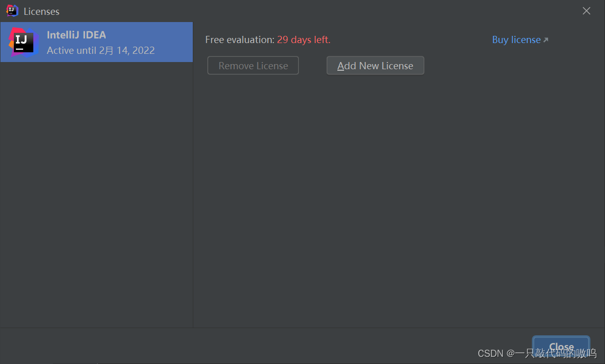The image size is (605, 364).
Task: Click the 'Active until 2月 14, 2022' text
Action: [x=100, y=51]
